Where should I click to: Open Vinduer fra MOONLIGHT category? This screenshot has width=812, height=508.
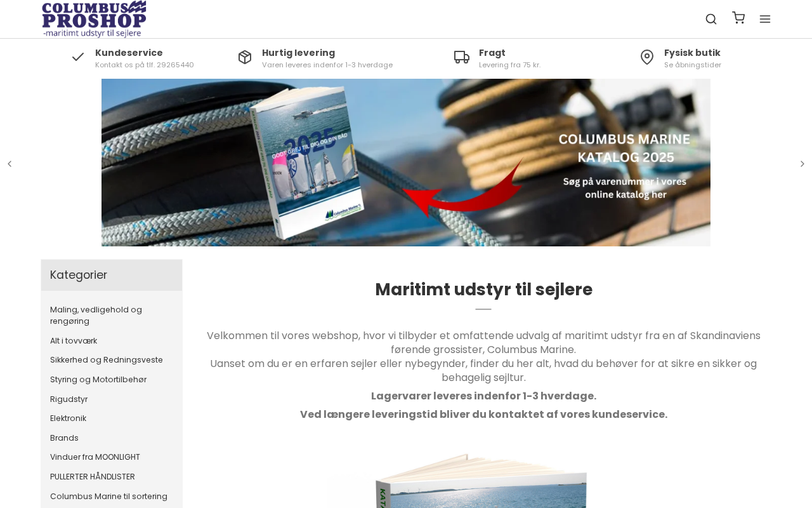(95, 457)
